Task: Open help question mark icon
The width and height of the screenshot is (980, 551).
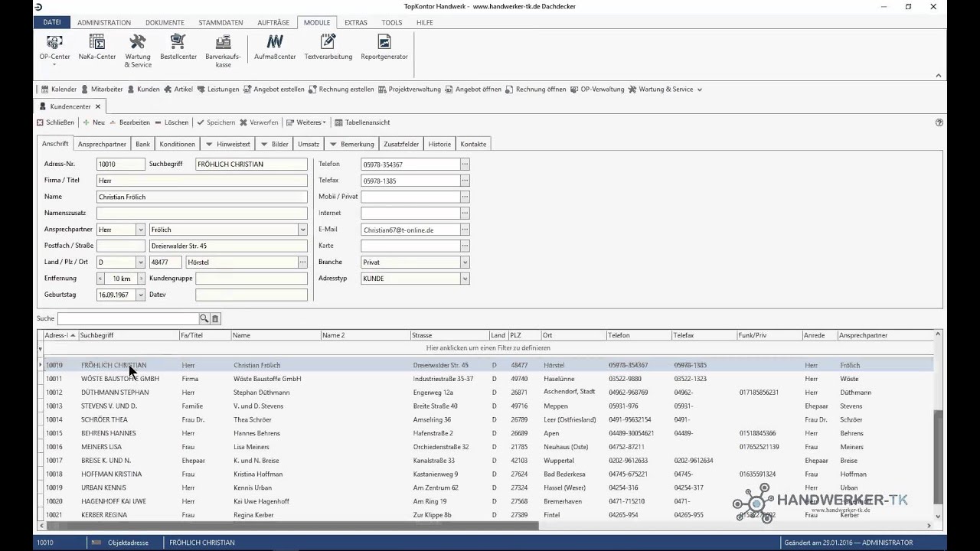Action: 939,122
